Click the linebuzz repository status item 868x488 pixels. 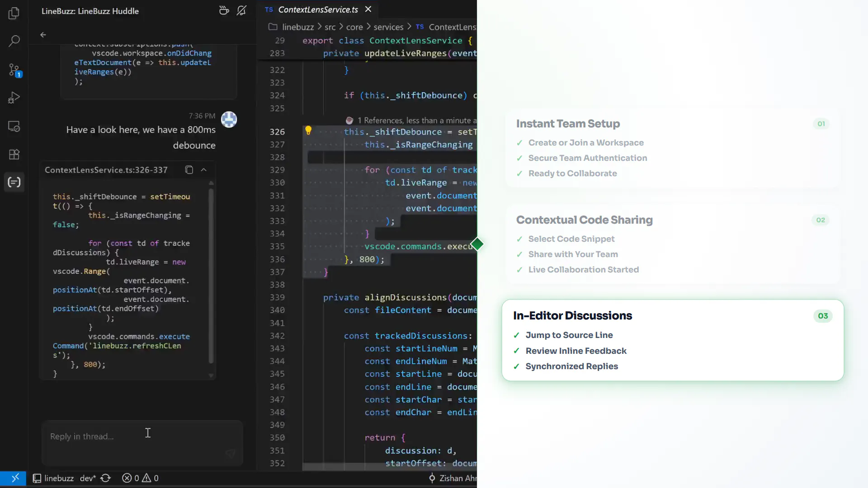(53, 478)
